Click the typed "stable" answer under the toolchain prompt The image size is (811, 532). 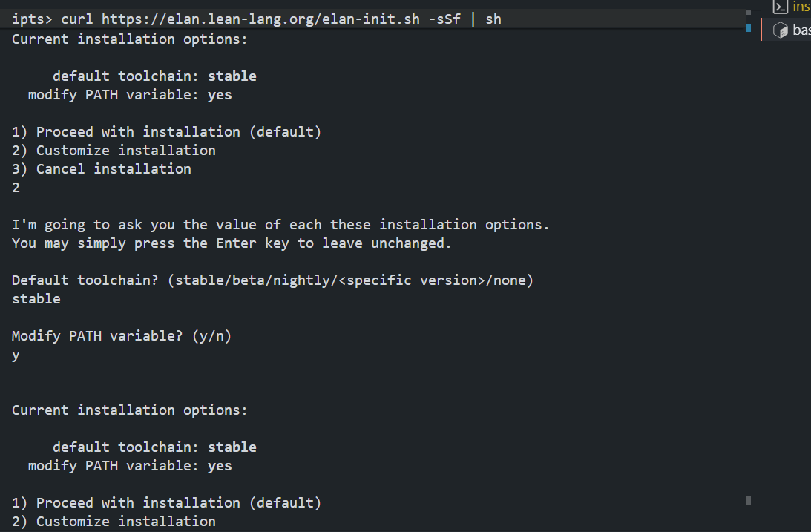(36, 299)
